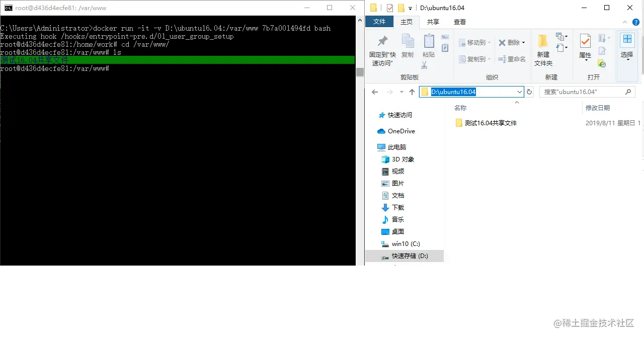
Task: Click the refresh icon beside the address bar
Action: click(528, 92)
